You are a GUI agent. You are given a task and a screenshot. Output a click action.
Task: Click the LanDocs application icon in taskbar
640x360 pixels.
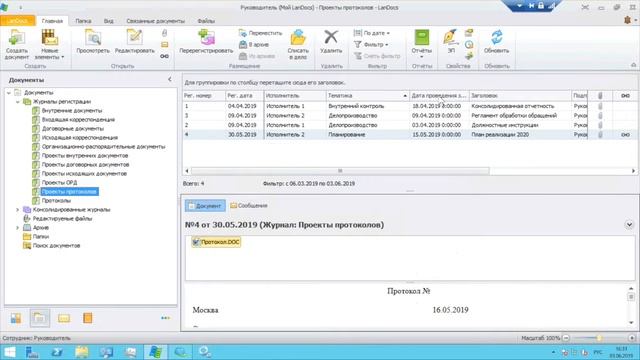click(155, 352)
